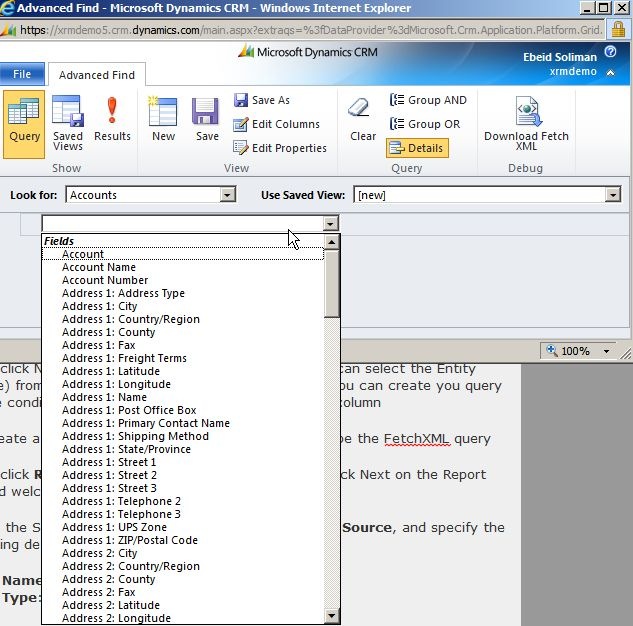Select Address 1: Primary Contact Name
Screen dimensions: 633x626
pos(183,423)
